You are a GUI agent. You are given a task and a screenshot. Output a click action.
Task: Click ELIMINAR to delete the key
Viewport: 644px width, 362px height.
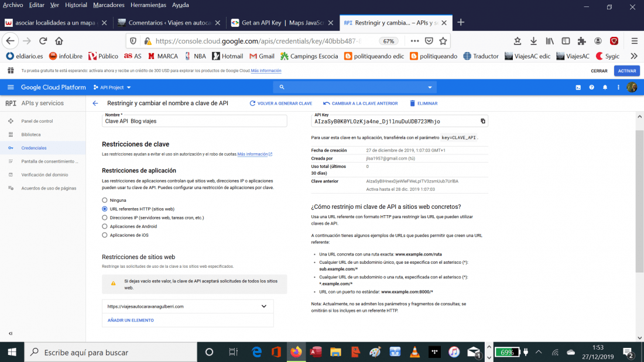coord(423,104)
